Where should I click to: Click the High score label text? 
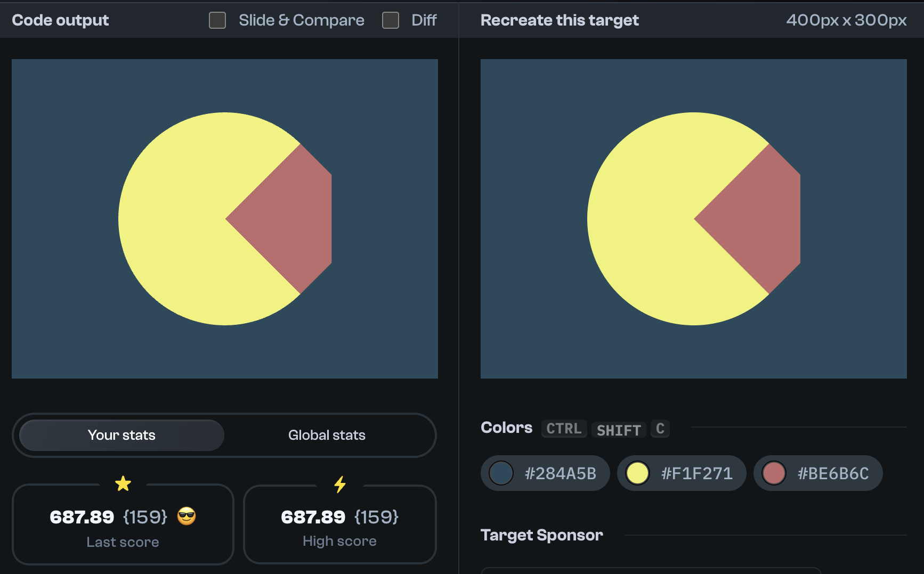[x=340, y=541]
